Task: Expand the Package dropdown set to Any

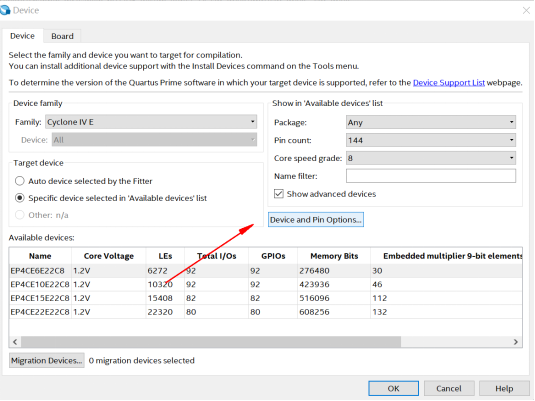Action: coord(431,122)
